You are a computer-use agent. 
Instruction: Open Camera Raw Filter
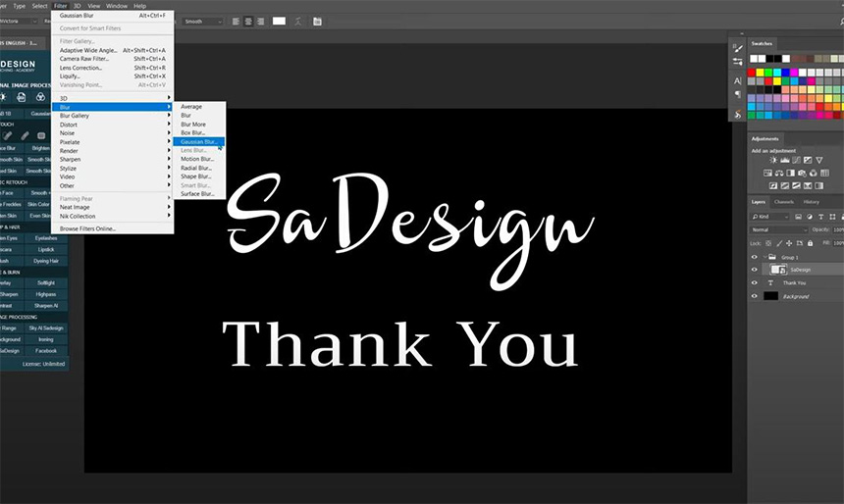pos(113,59)
